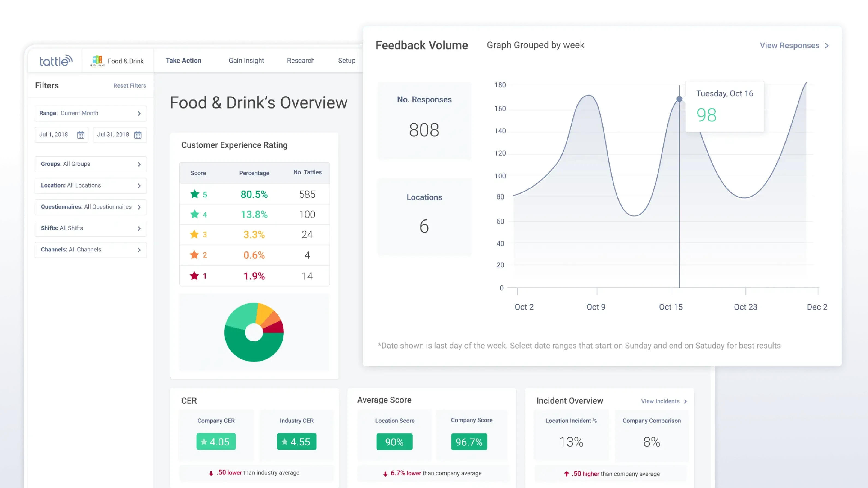
Task: Click the Food & Drink restaurant brand icon
Action: 98,60
